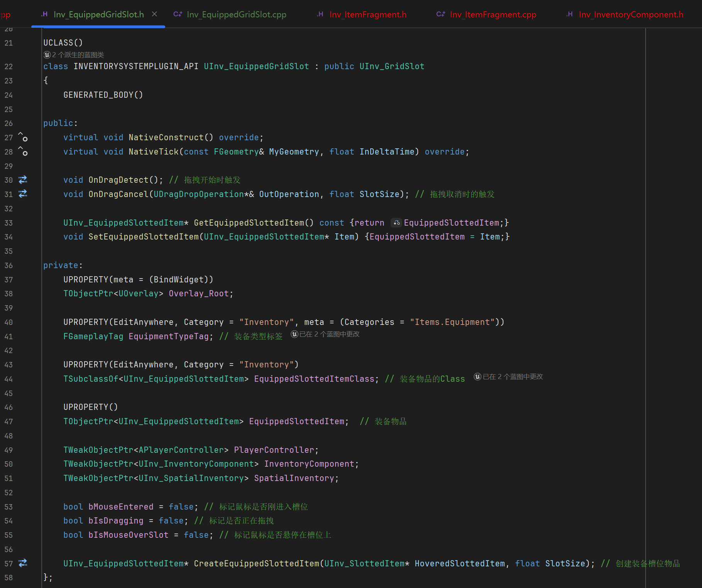Click line number 47 in the gutter
The width and height of the screenshot is (702, 588).
(x=8, y=421)
